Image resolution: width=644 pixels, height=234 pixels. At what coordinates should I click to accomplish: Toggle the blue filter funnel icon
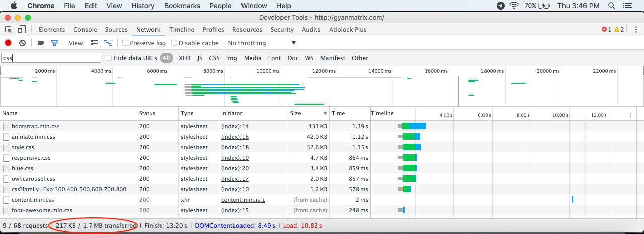click(55, 43)
